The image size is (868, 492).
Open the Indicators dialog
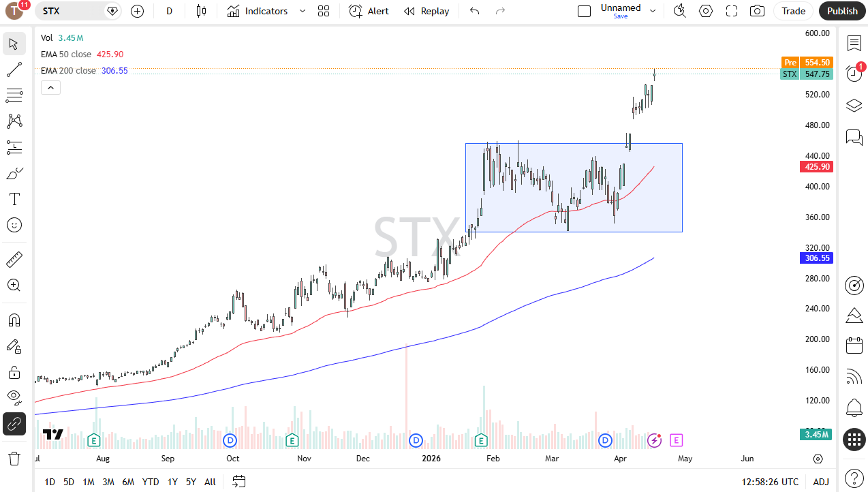(x=258, y=11)
